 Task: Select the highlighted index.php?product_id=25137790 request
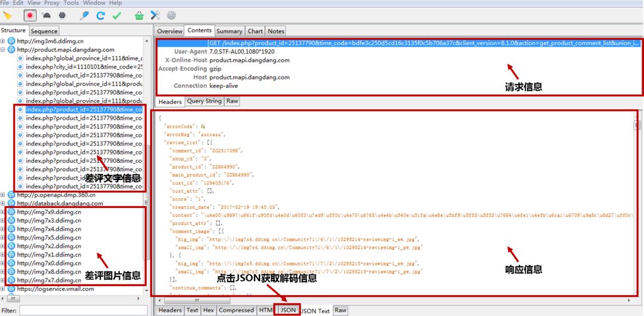click(x=84, y=109)
